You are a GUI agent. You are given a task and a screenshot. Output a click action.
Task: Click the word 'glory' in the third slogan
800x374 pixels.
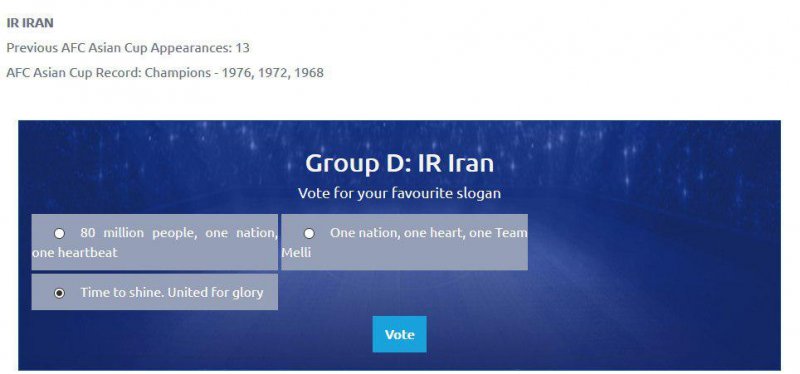coord(247,293)
